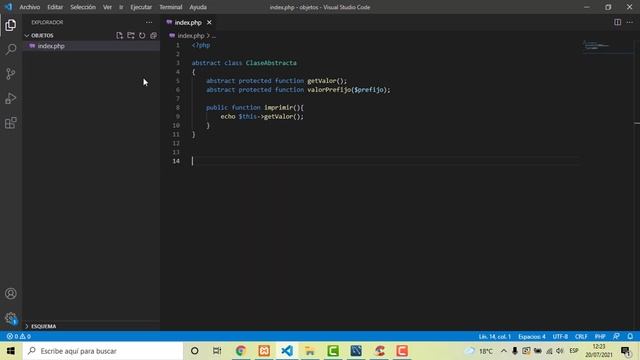Click index.php in the breadcrumb
Viewport: 640px width, 360px height.
tap(191, 36)
